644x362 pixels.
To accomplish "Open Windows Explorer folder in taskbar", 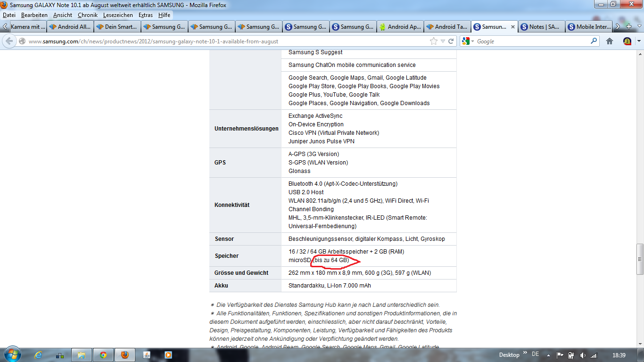I will [x=82, y=355].
